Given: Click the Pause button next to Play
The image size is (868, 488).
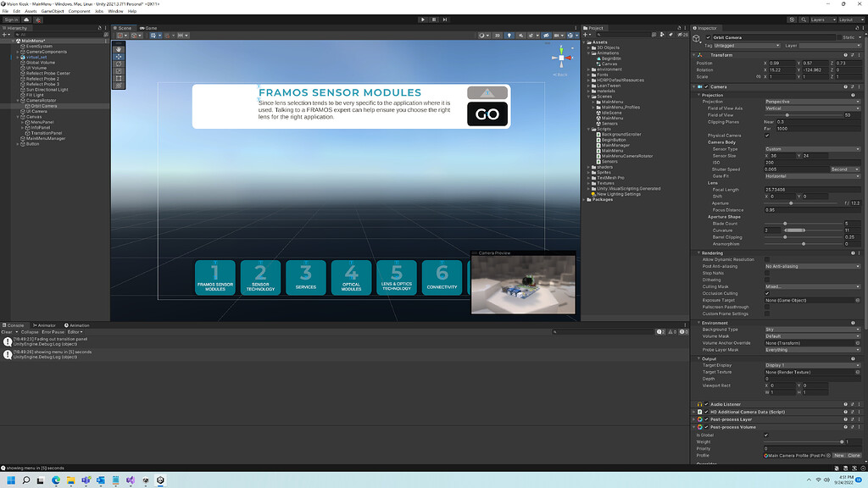Looking at the screenshot, I should coord(433,19).
